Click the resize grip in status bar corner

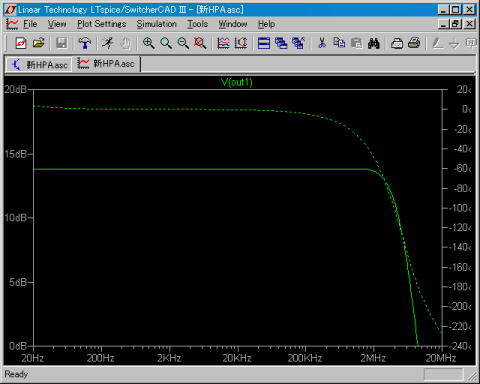point(472,376)
